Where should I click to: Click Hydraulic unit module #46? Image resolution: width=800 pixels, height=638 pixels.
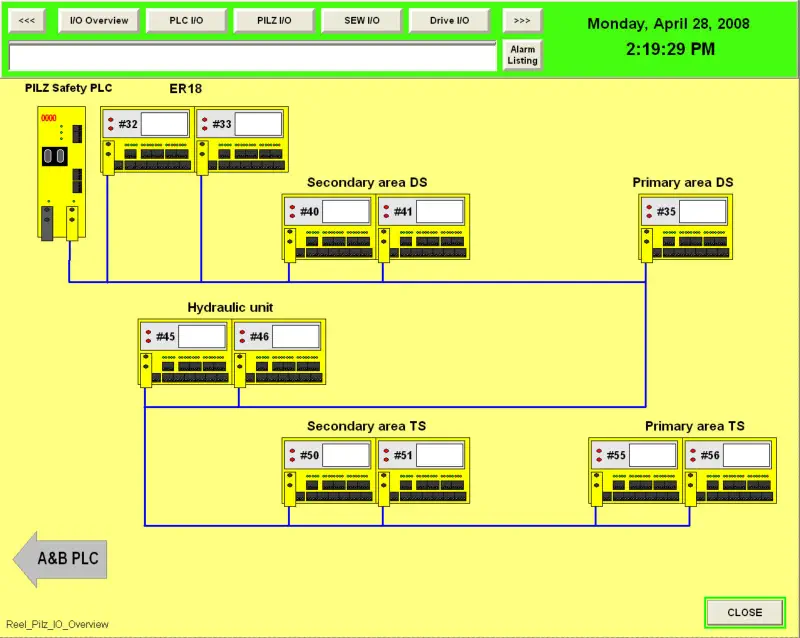coord(279,351)
